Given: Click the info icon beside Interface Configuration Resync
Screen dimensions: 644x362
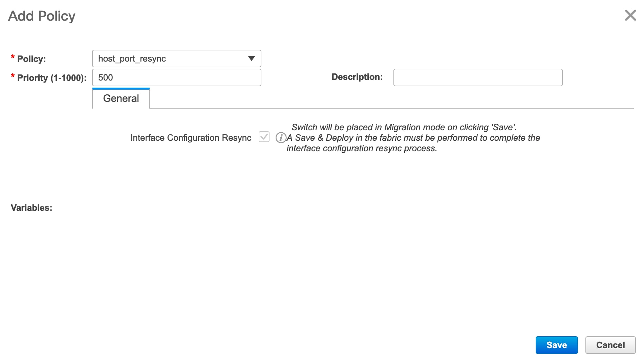Looking at the screenshot, I should tap(281, 138).
